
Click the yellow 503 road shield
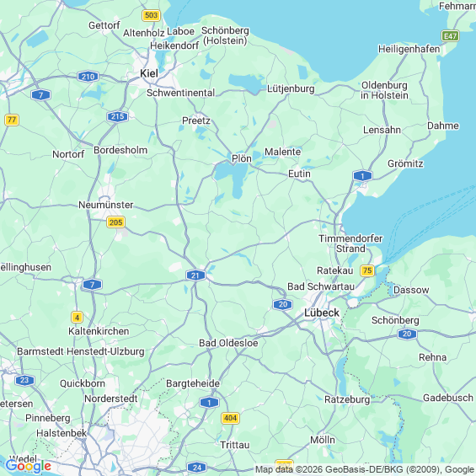point(151,15)
